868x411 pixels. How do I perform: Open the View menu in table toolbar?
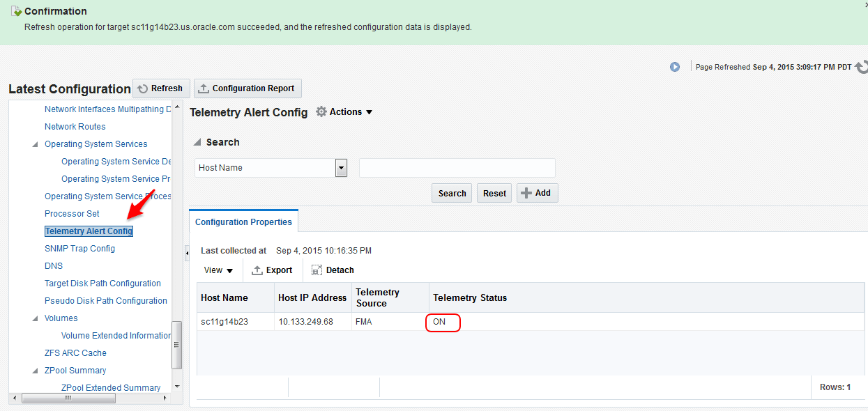click(x=218, y=270)
